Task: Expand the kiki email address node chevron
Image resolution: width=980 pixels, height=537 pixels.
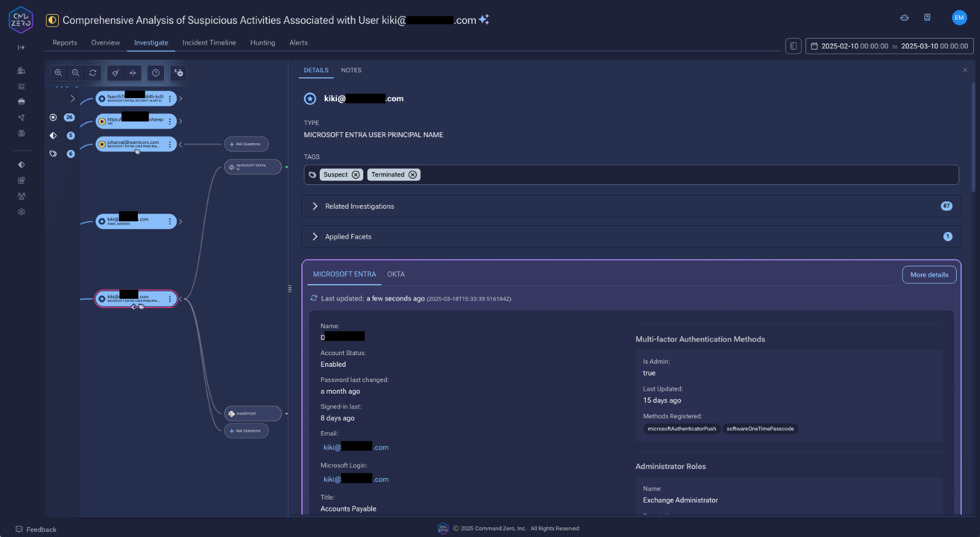Action: (x=181, y=222)
